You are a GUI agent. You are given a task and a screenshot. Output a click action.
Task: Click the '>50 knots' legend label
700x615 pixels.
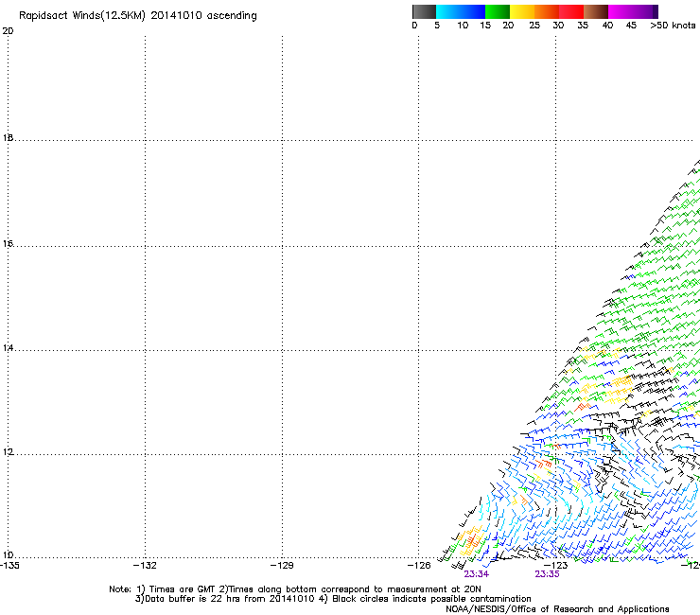(x=673, y=25)
